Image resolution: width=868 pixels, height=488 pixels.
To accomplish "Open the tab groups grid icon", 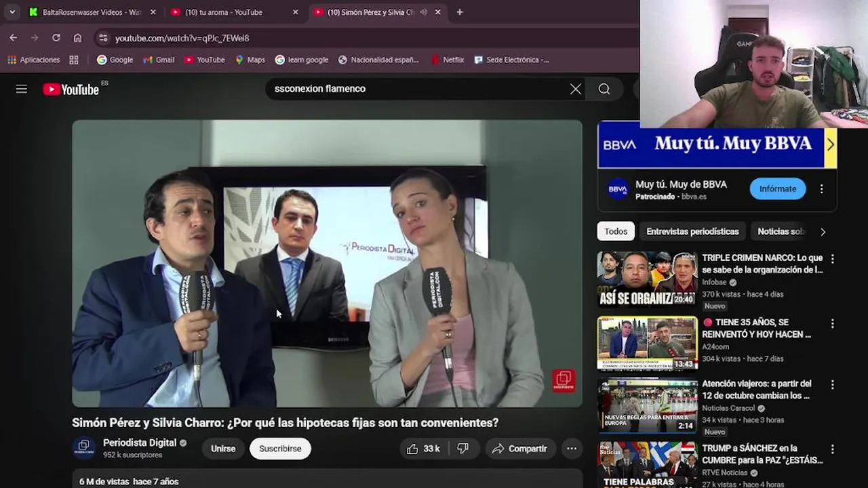I will click(74, 60).
